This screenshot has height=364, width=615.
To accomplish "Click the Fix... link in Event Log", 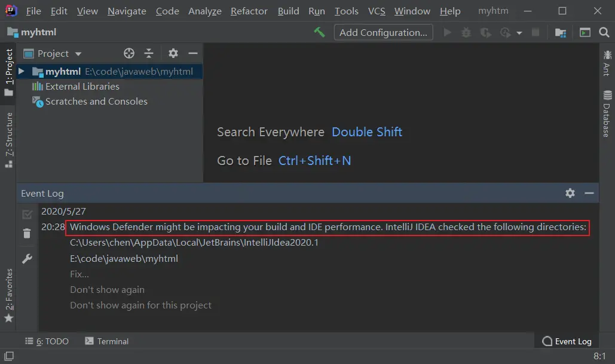I will [x=79, y=274].
